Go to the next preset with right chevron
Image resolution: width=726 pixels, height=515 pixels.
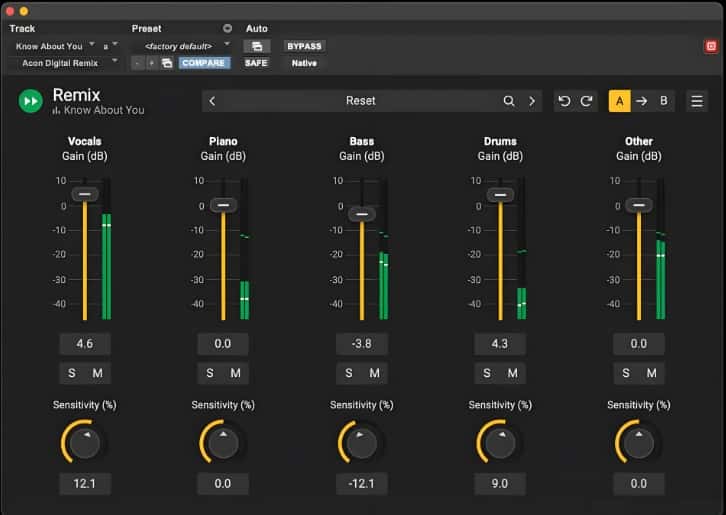532,101
